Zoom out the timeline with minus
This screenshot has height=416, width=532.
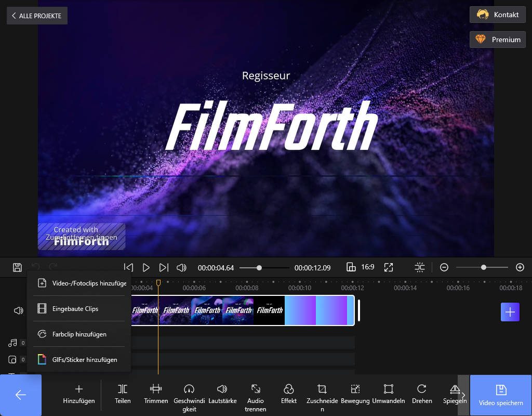pos(444,268)
